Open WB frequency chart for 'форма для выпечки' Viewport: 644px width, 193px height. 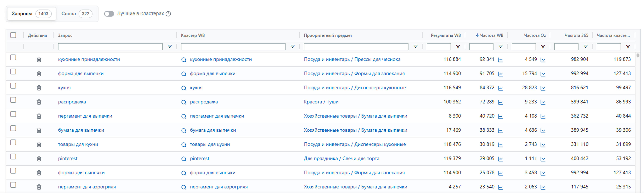pos(500,74)
